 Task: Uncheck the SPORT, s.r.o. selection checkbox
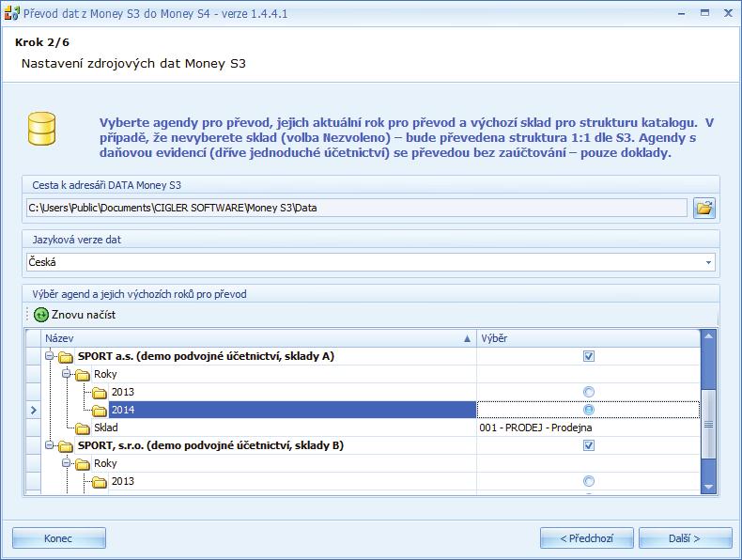click(589, 445)
